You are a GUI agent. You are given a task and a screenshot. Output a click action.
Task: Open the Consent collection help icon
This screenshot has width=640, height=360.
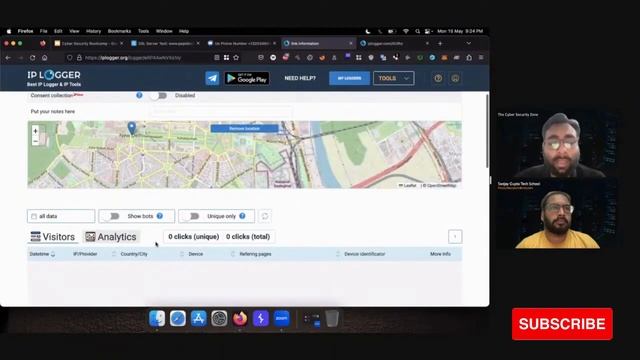tap(139, 95)
